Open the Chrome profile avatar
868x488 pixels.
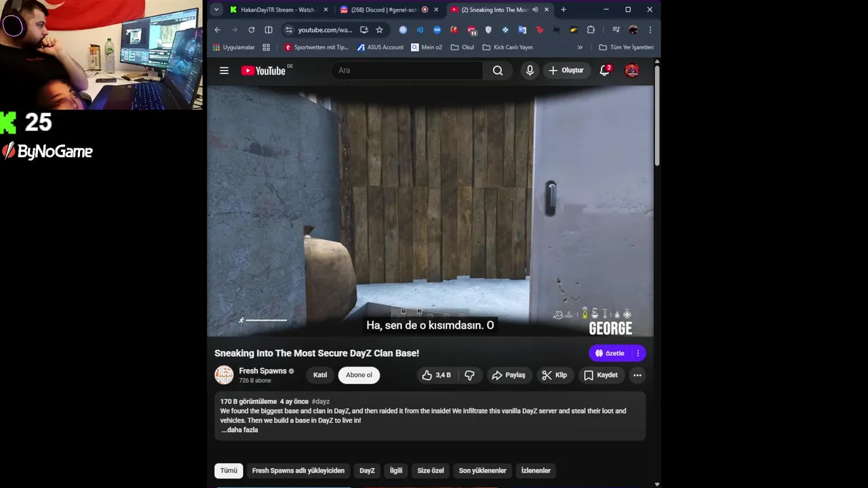tap(633, 30)
